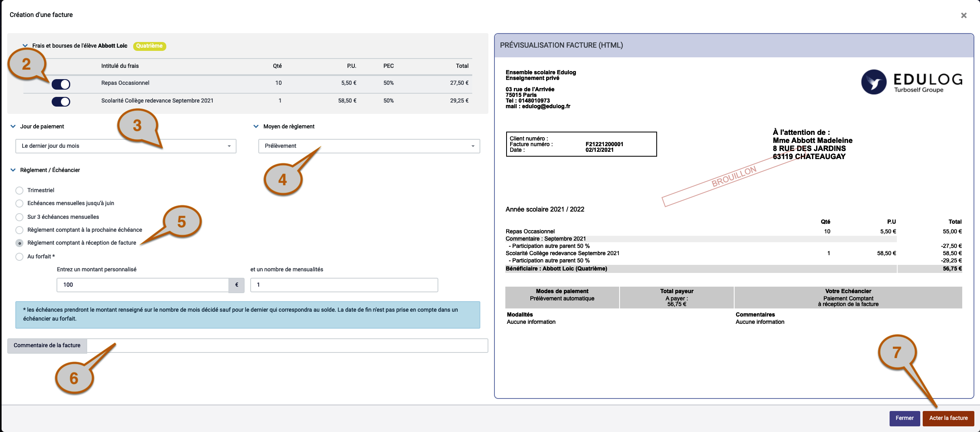Click the PEC column header

click(x=388, y=66)
